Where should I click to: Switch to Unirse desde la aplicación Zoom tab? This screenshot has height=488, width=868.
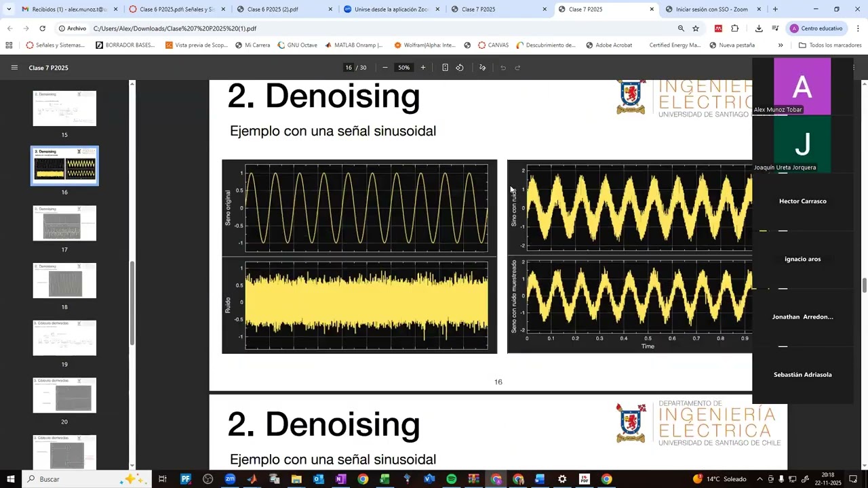(x=391, y=9)
